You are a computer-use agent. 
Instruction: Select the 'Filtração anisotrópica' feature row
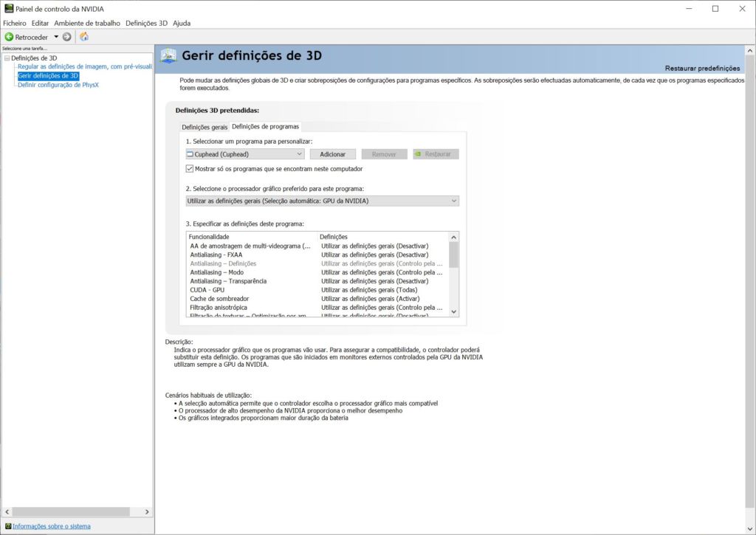[x=317, y=308]
